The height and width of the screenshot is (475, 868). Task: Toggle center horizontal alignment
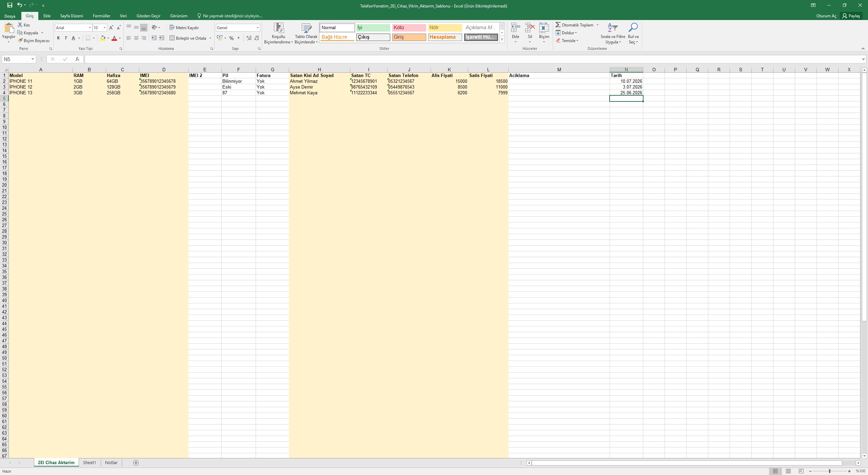coord(136,38)
